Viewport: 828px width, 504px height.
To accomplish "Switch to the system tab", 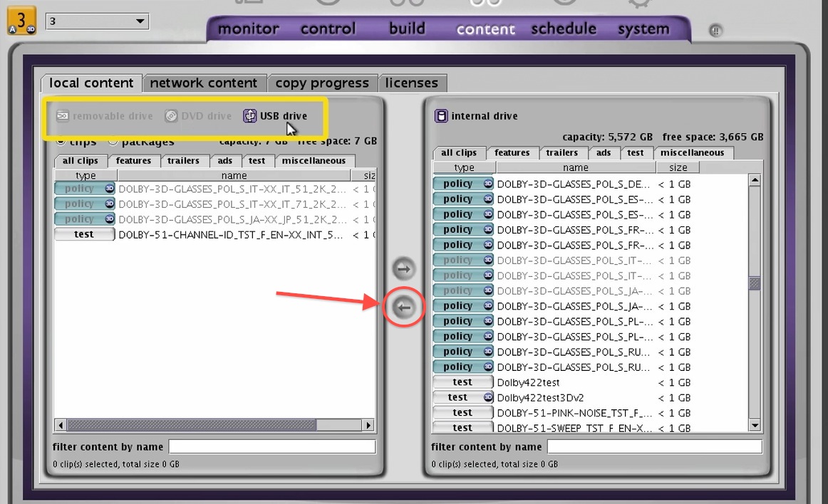I will (x=643, y=29).
